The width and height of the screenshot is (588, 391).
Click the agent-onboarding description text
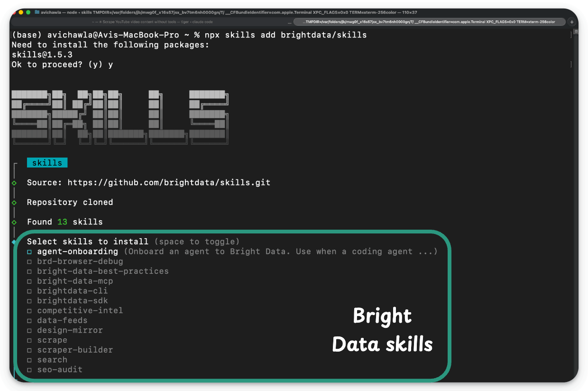pos(281,251)
